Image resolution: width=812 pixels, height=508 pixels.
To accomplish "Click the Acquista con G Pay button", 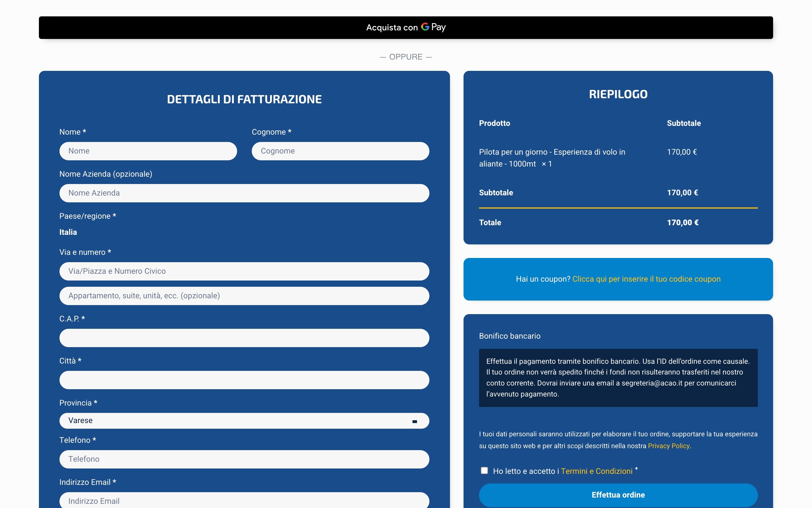I will click(406, 28).
